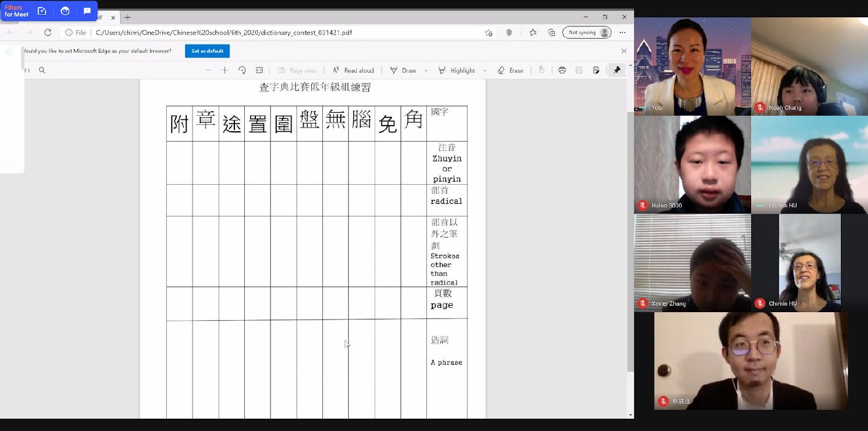868x431 pixels.
Task: Unmute 林晟's muted microphone
Action: click(x=663, y=401)
